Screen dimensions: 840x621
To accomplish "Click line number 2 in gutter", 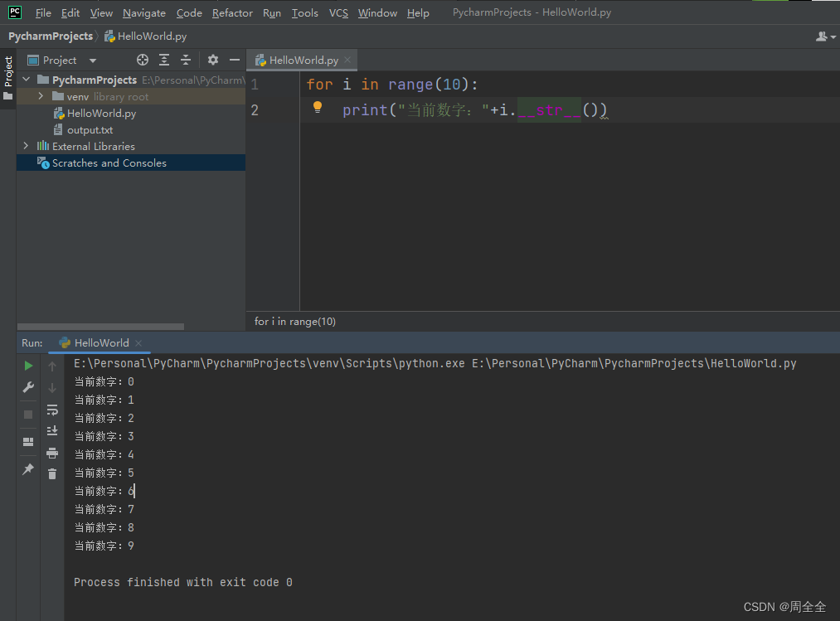I will [255, 110].
